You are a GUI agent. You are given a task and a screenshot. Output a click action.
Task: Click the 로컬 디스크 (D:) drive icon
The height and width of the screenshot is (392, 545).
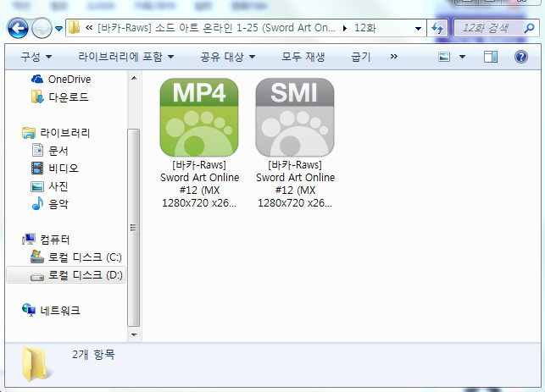(x=37, y=277)
